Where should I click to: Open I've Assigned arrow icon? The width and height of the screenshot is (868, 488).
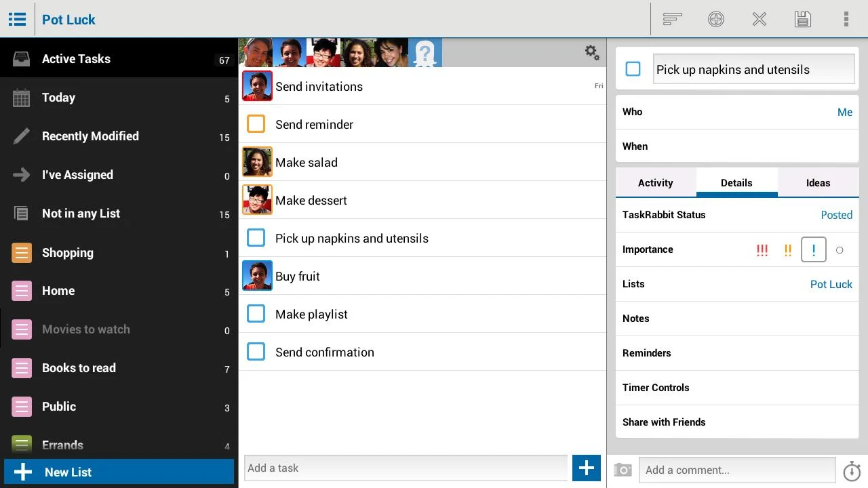click(21, 175)
